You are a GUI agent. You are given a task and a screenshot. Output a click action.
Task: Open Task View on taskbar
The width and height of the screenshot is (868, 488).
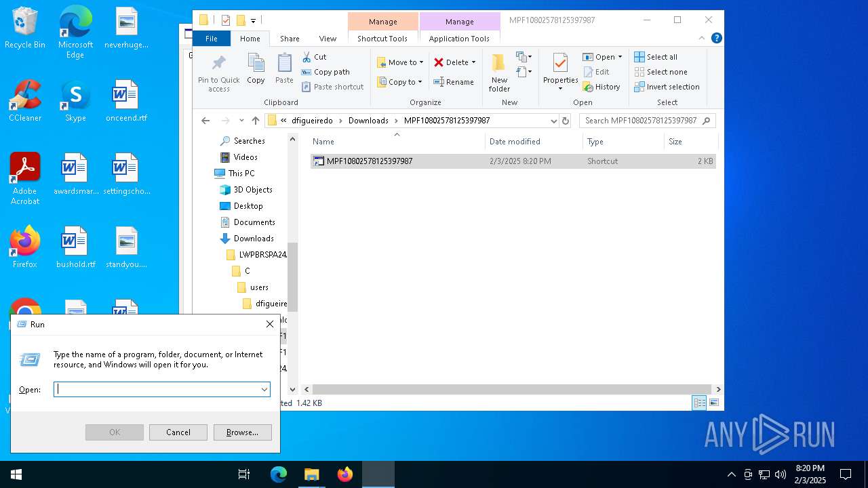[x=244, y=474]
